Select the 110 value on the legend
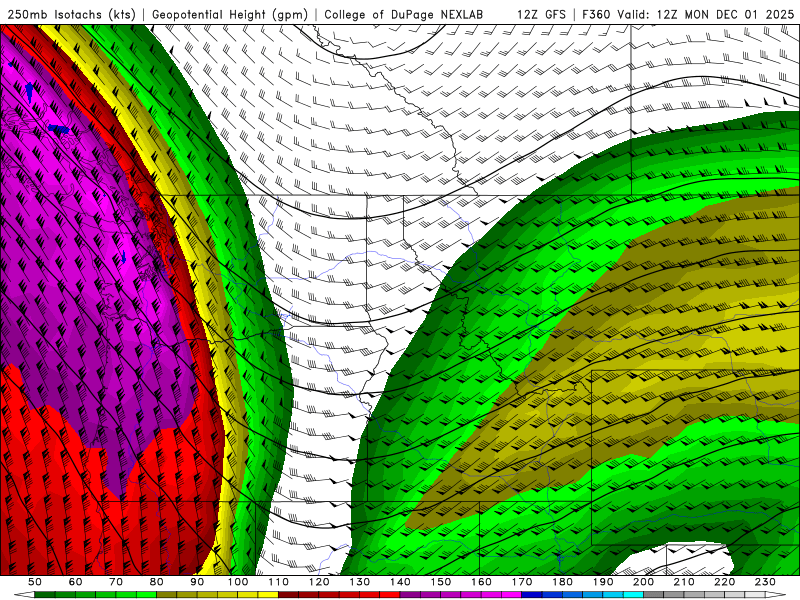800x600 pixels. 279,582
